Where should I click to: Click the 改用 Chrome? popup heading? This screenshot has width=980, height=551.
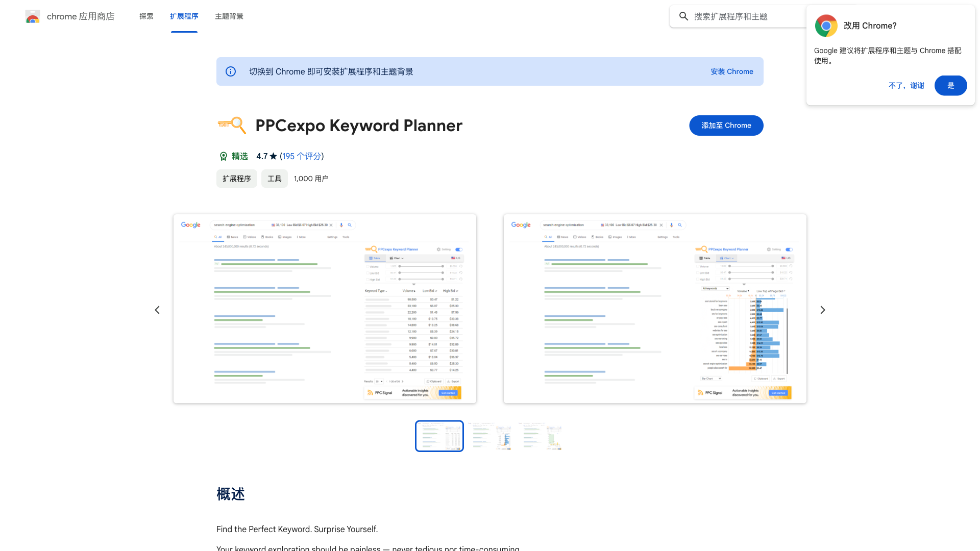(870, 26)
